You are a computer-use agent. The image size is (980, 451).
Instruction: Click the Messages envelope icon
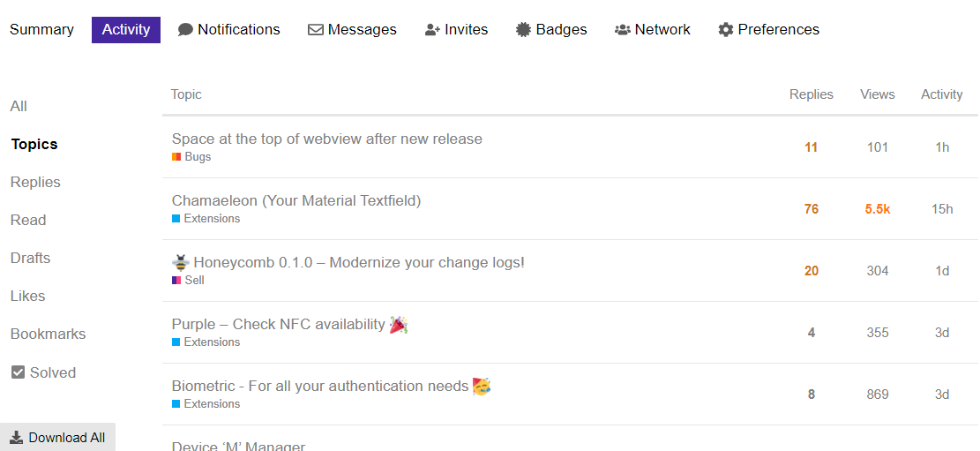pos(316,30)
